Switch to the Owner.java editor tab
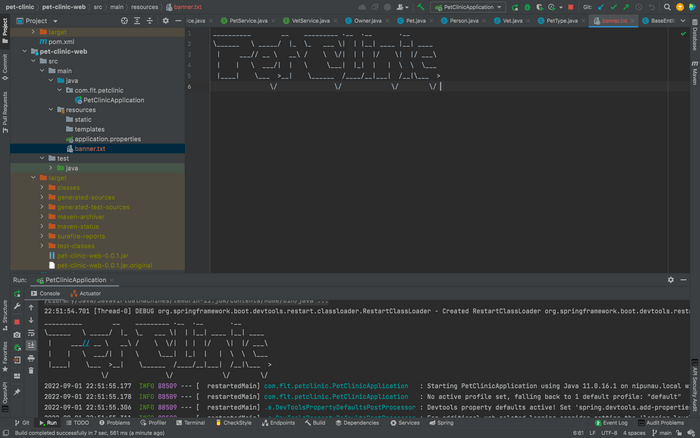The image size is (700, 438). (x=367, y=21)
